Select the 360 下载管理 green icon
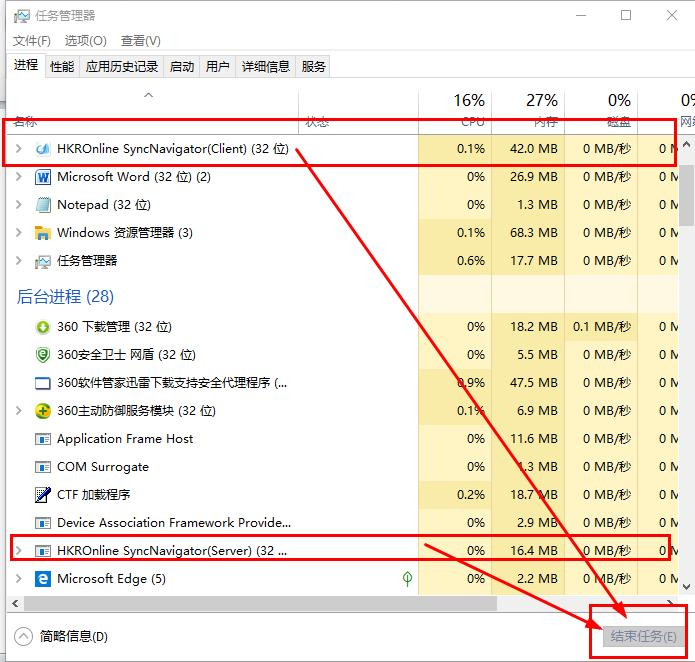Image resolution: width=695 pixels, height=662 pixels. tap(43, 327)
